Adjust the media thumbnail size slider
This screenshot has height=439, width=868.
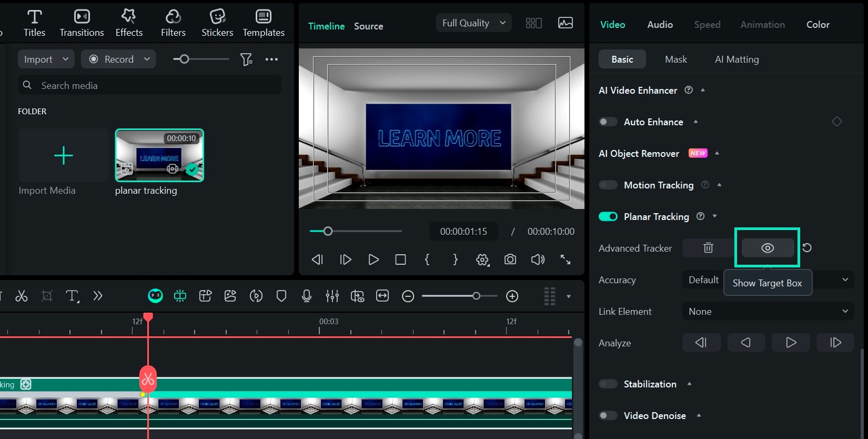coord(201,59)
